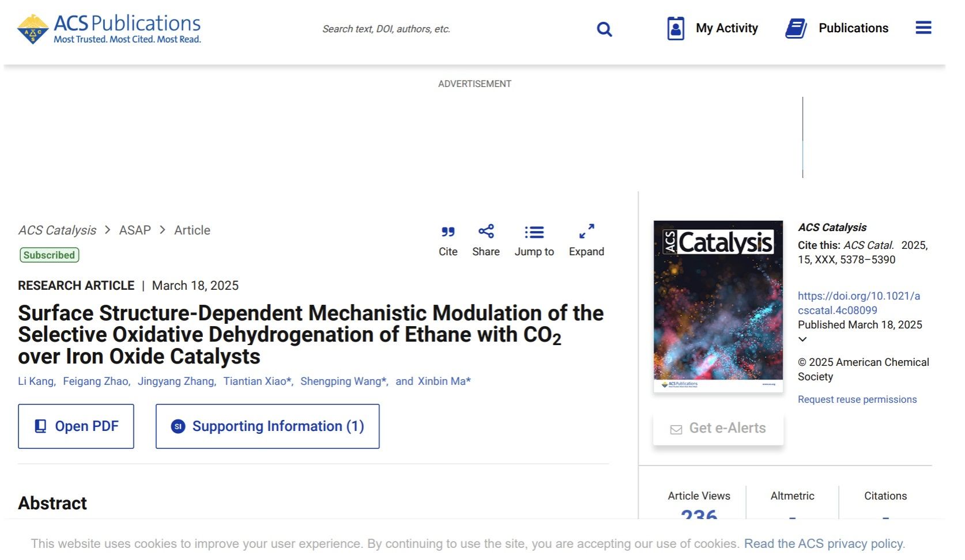Viewport: 965px width, 560px height.
Task: Expand publication date details chevron
Action: tap(802, 339)
